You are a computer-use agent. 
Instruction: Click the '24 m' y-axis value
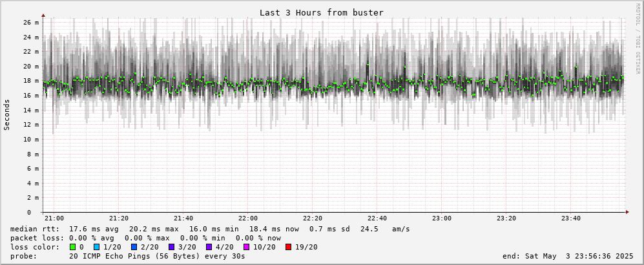[x=30, y=37]
